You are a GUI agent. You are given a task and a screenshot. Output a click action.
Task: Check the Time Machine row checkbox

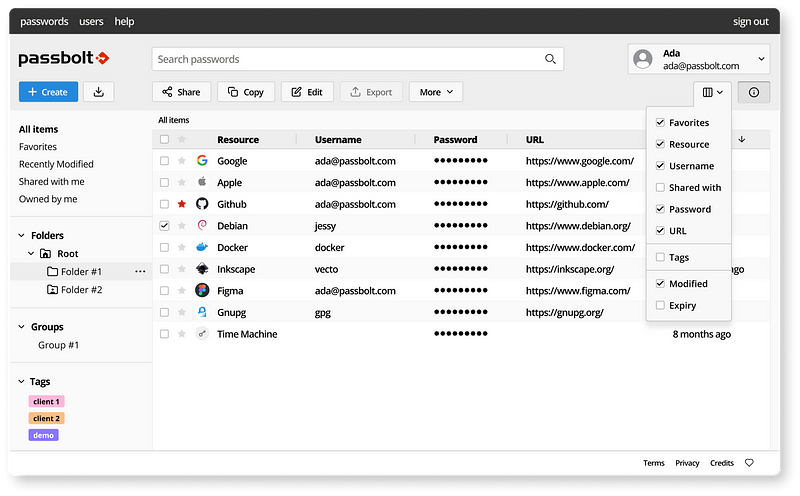click(164, 334)
